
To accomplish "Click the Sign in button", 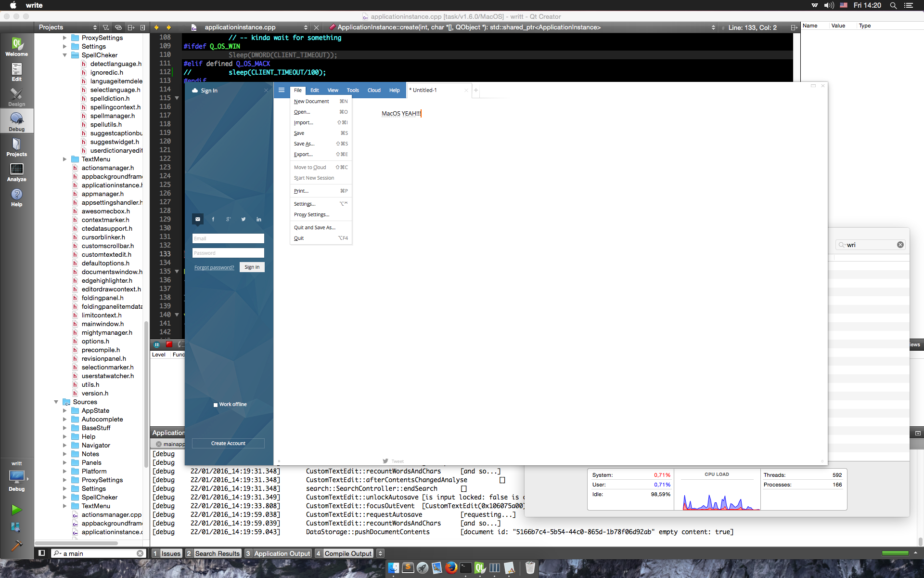I will (252, 267).
